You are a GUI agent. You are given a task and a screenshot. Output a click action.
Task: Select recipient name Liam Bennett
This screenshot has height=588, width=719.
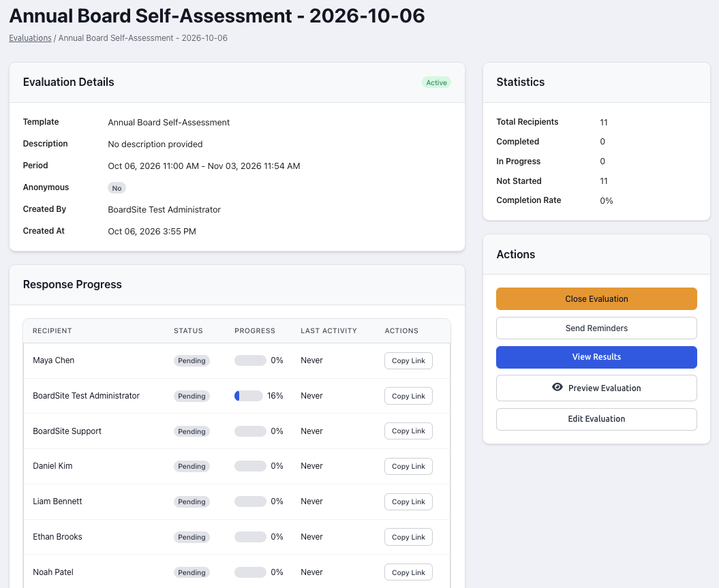tap(57, 501)
